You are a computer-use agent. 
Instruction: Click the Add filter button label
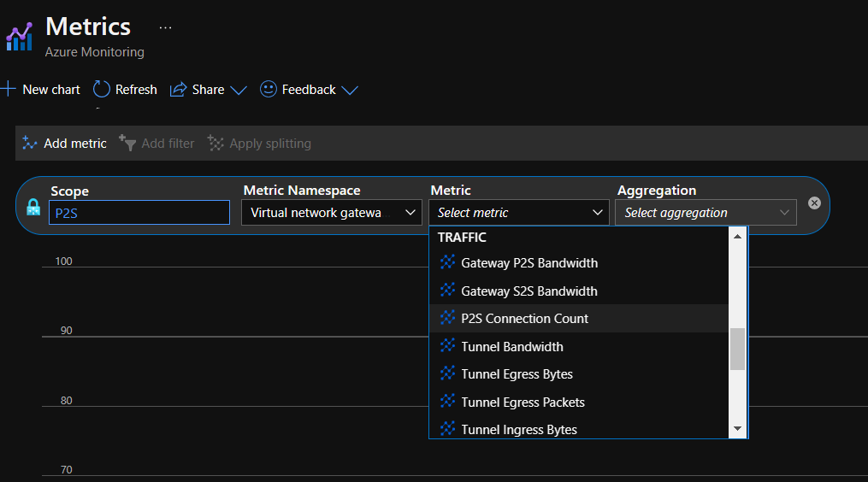click(168, 144)
